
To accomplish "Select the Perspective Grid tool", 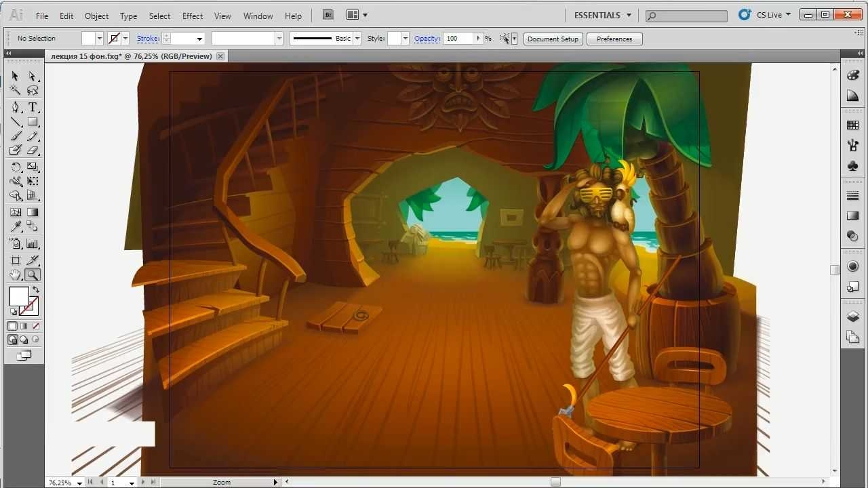I will [x=32, y=197].
